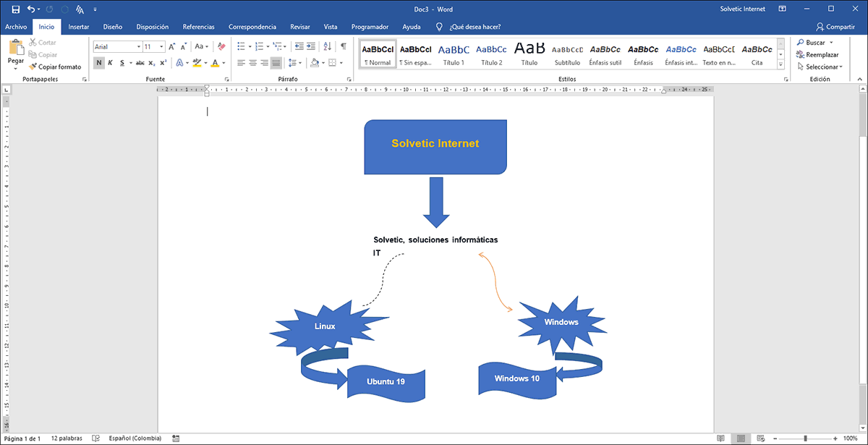Open the Arial font name dropdown
This screenshot has width=868, height=445.
tap(139, 46)
